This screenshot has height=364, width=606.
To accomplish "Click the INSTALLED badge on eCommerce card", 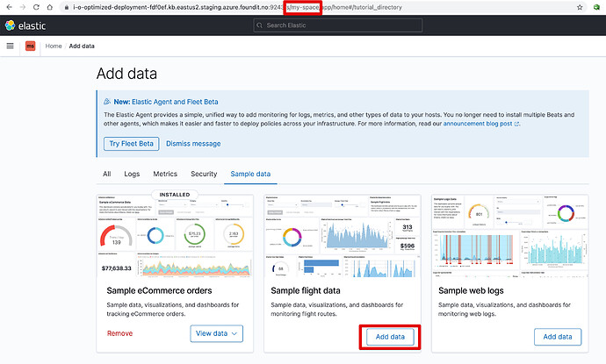I will [x=175, y=195].
